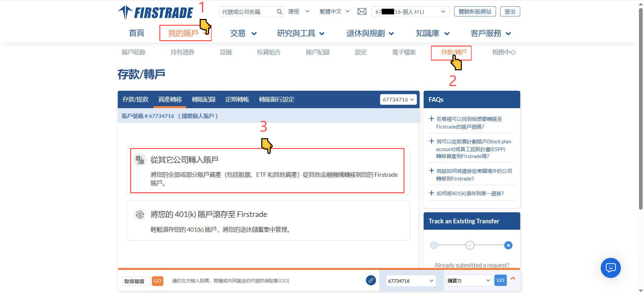Image resolution: width=644 pixels, height=293 pixels.
Task: Click the blue link icon in bottom bar
Action: click(371, 280)
